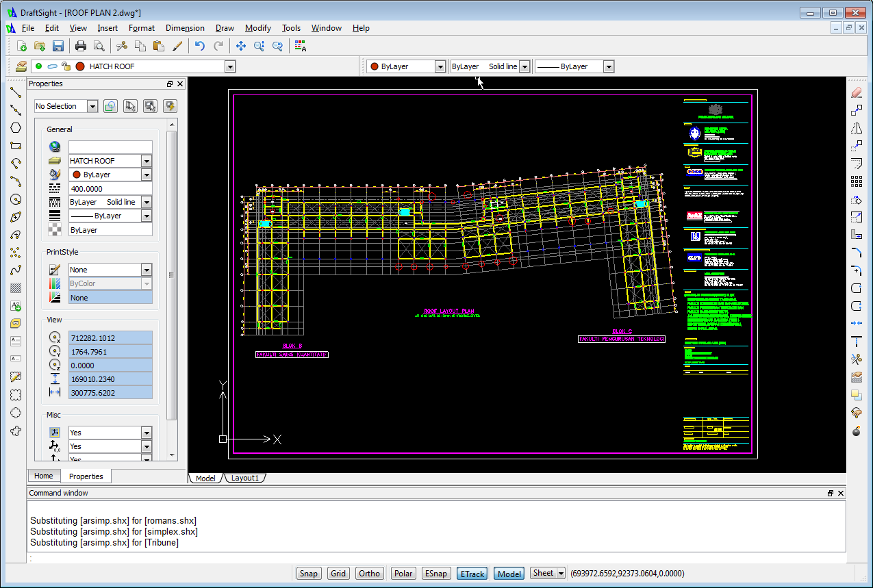Click the Grid button in status bar
Screen dimensions: 873x588
338,574
